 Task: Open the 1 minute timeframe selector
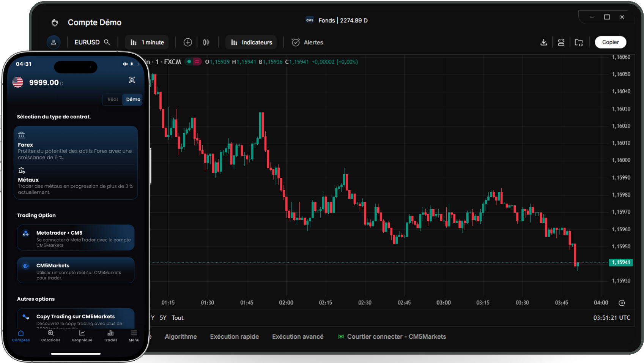point(147,42)
